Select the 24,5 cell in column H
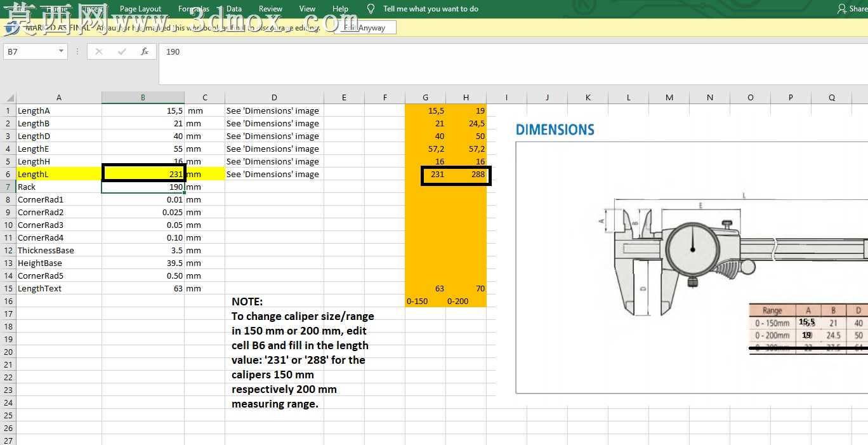Viewport: 868px width, 445px height. [466, 123]
